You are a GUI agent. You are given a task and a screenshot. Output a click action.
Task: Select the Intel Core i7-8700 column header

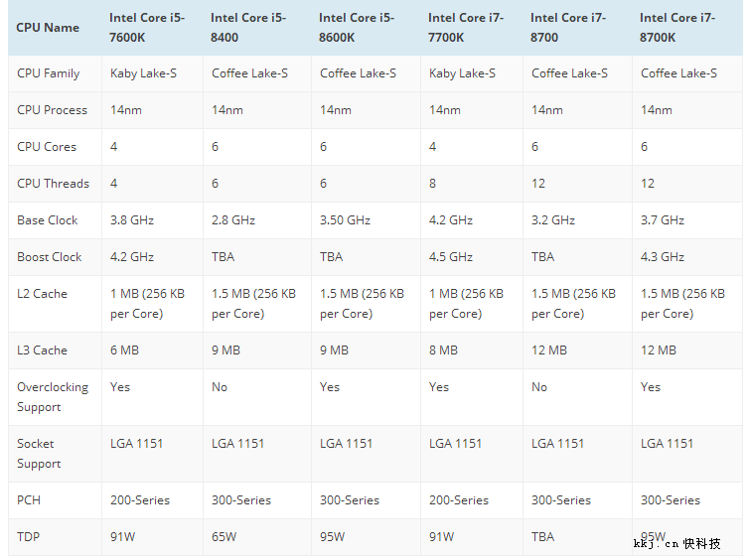click(x=568, y=28)
